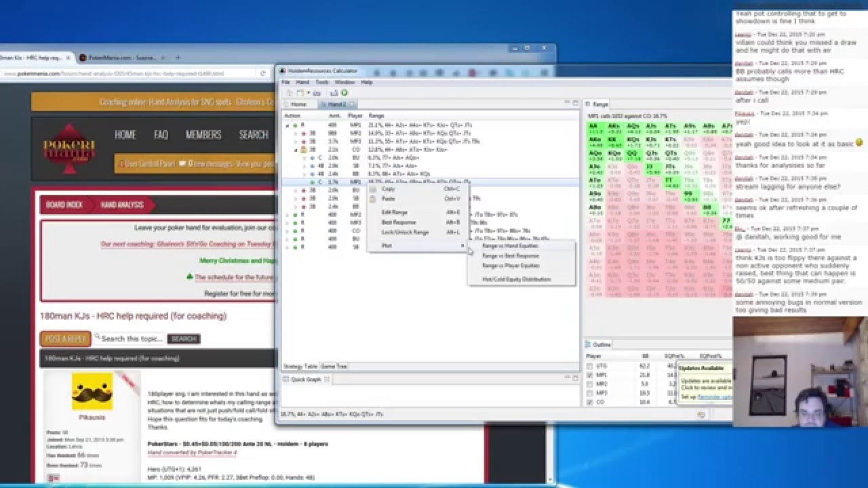
Task: Click the green calculate icon in HRC toolbar
Action: (x=344, y=93)
